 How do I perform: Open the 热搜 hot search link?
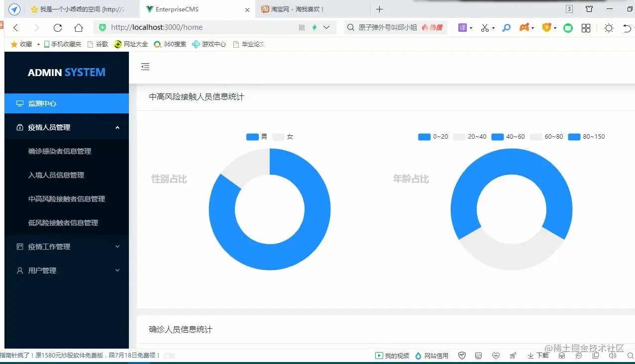432,28
